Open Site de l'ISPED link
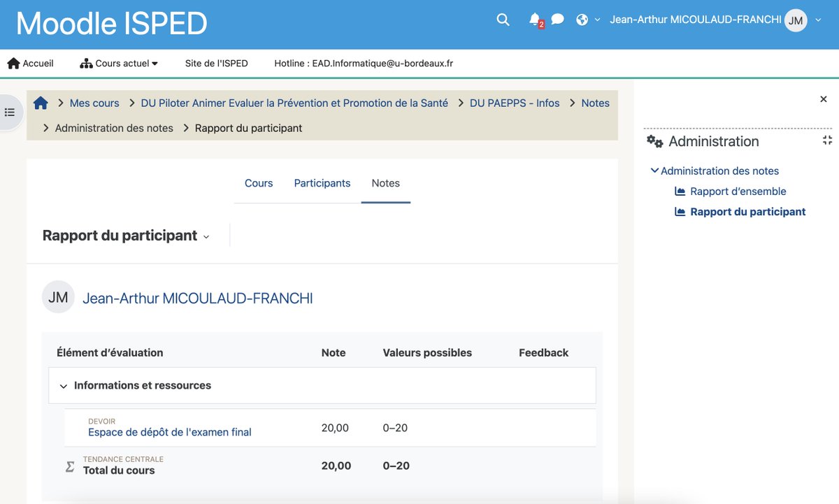Viewport: 839px width, 504px height. [216, 63]
